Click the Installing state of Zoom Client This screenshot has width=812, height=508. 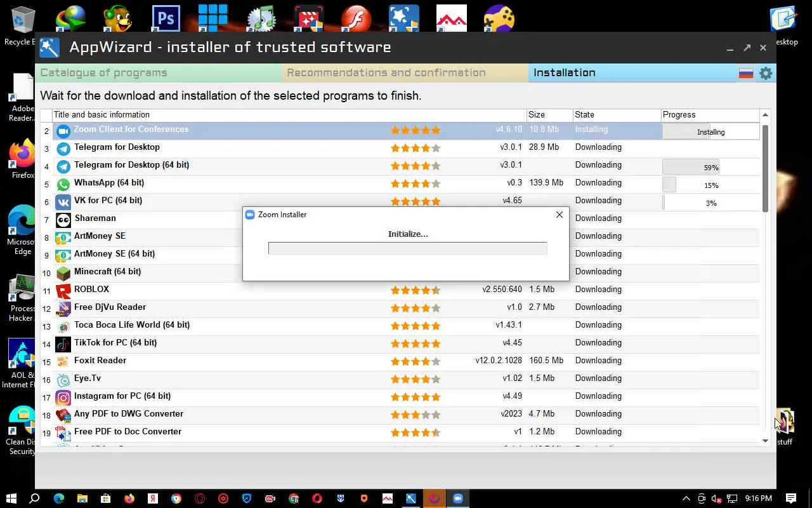click(x=591, y=129)
